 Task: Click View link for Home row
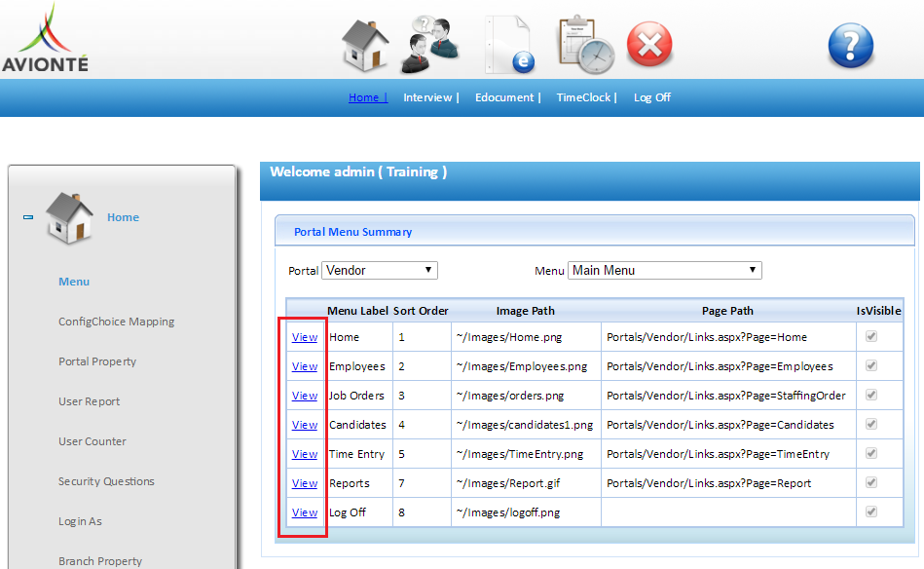point(305,337)
